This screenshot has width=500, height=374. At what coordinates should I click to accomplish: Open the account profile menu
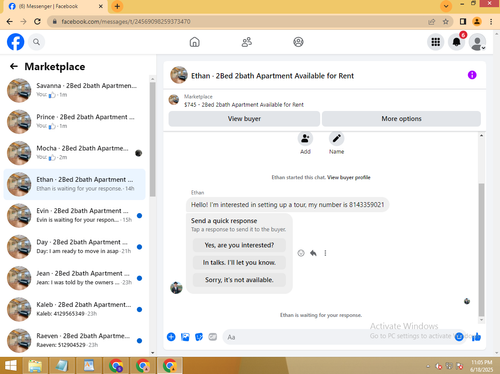click(477, 42)
